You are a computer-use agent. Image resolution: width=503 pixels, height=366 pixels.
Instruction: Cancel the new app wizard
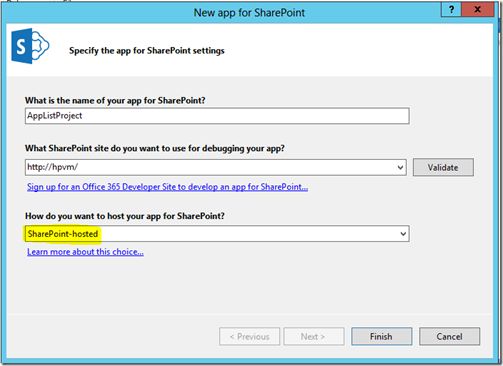click(x=449, y=336)
